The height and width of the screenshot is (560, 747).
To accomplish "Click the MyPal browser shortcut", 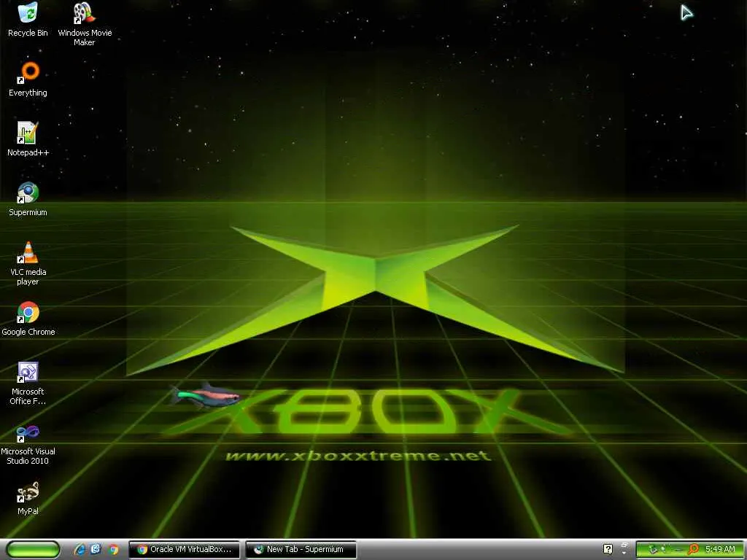I will (x=28, y=498).
